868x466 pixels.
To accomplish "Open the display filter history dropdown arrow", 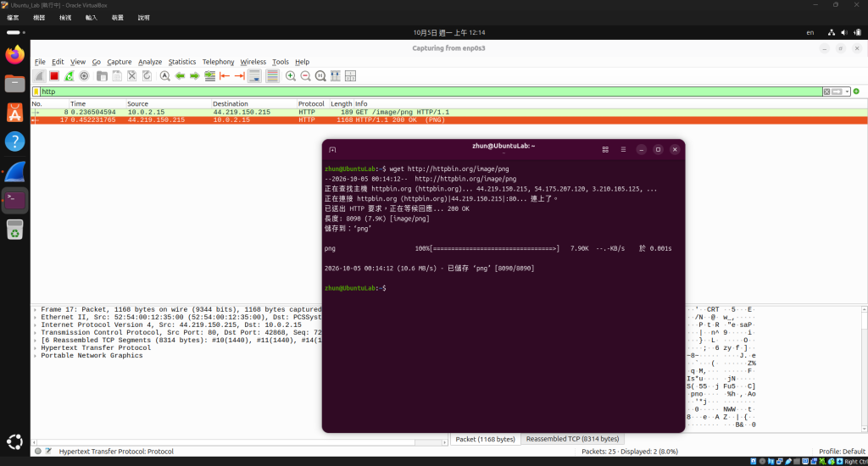I will 847,92.
